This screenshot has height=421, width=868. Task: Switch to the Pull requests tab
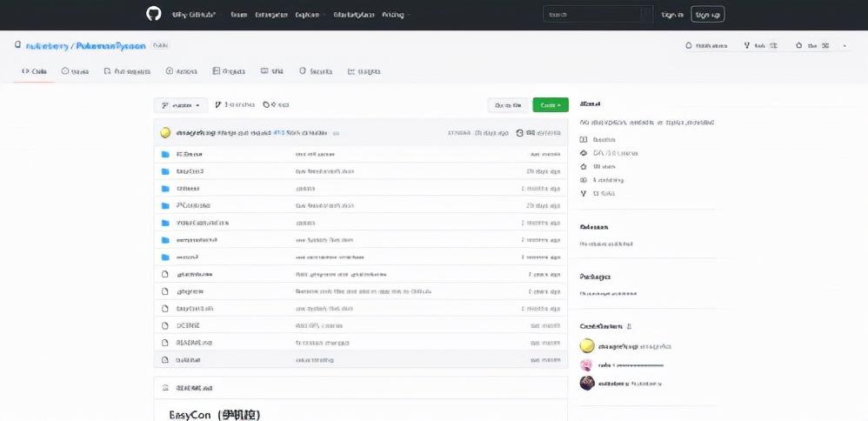click(x=127, y=71)
